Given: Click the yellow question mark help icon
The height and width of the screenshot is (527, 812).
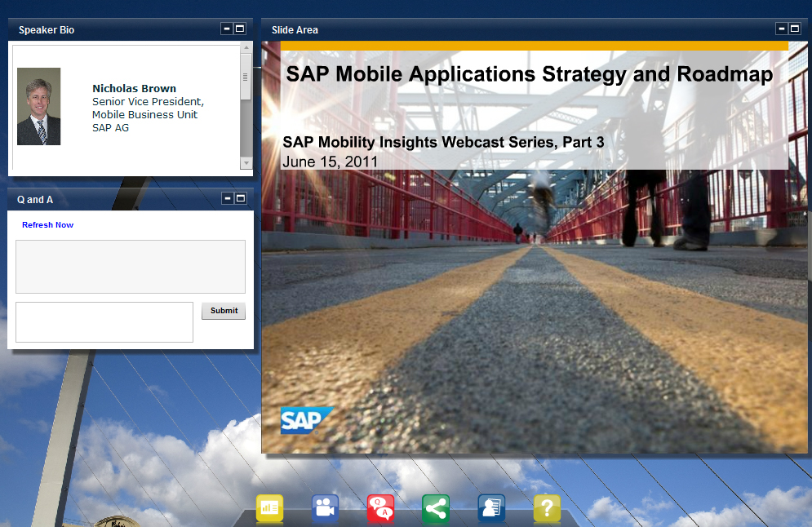Looking at the screenshot, I should 547,508.
